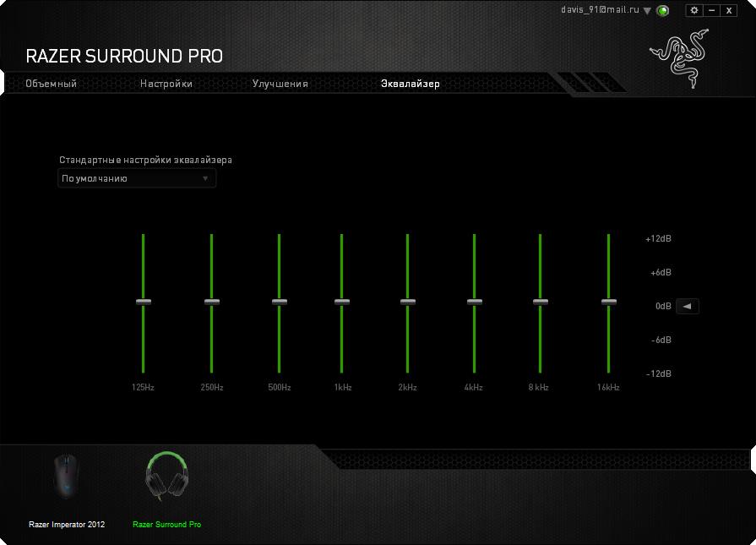This screenshot has height=545, width=756.
Task: Click the 1kHz slider handle
Action: [342, 302]
